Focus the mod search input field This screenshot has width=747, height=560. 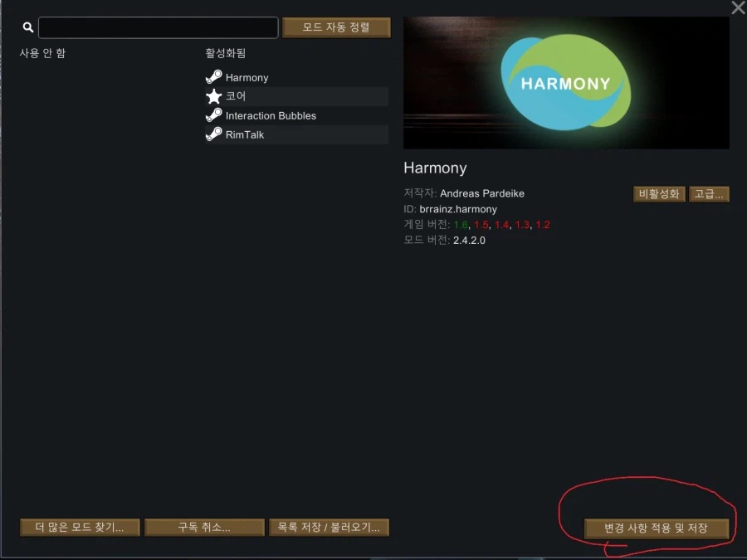tap(159, 27)
